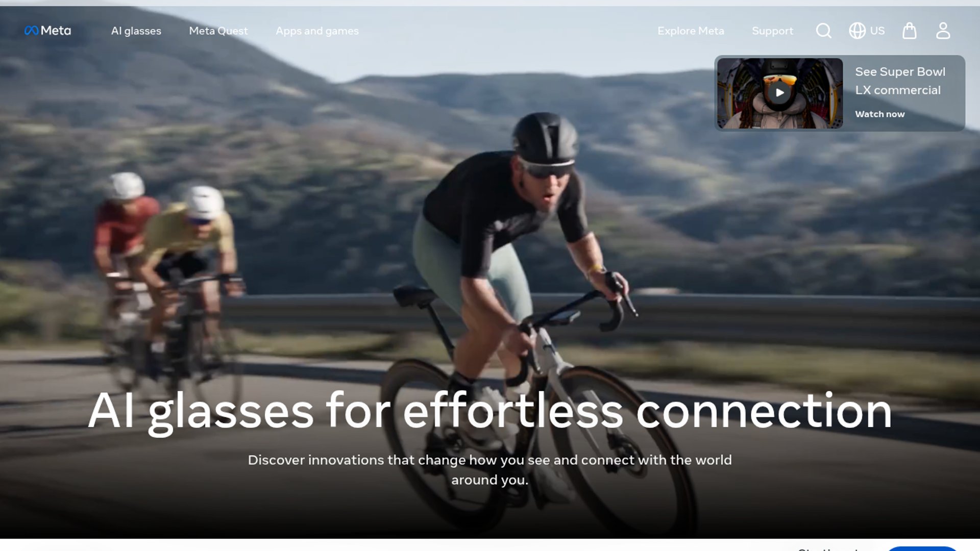Click the Watch now link
The height and width of the screenshot is (551, 980).
pos(879,114)
